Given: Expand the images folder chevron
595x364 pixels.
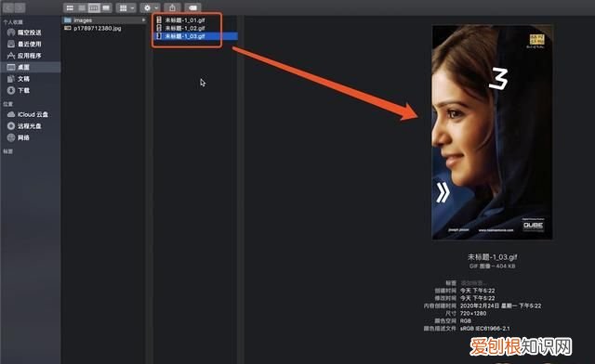Looking at the screenshot, I should tap(143, 20).
